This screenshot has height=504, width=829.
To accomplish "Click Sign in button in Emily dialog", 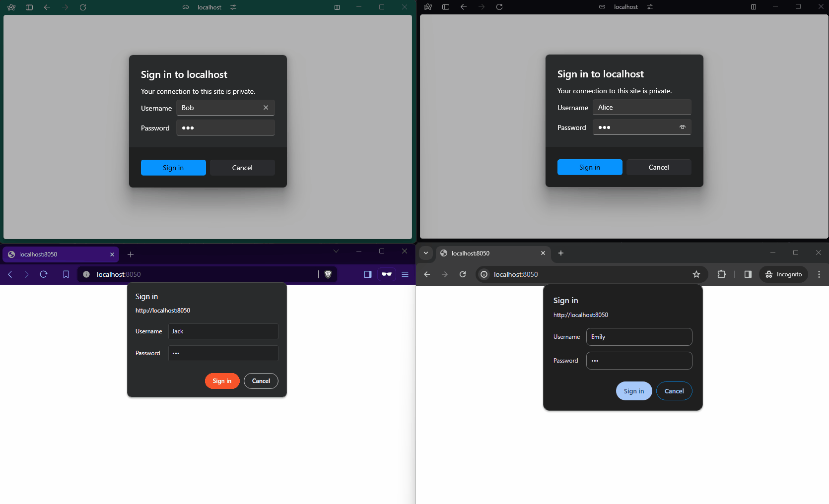I will click(634, 391).
